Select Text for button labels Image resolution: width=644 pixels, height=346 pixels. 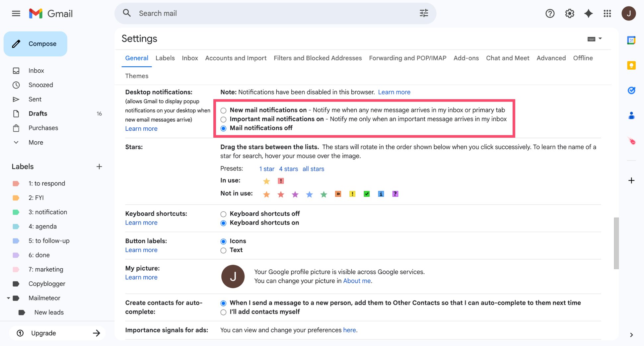click(x=223, y=250)
